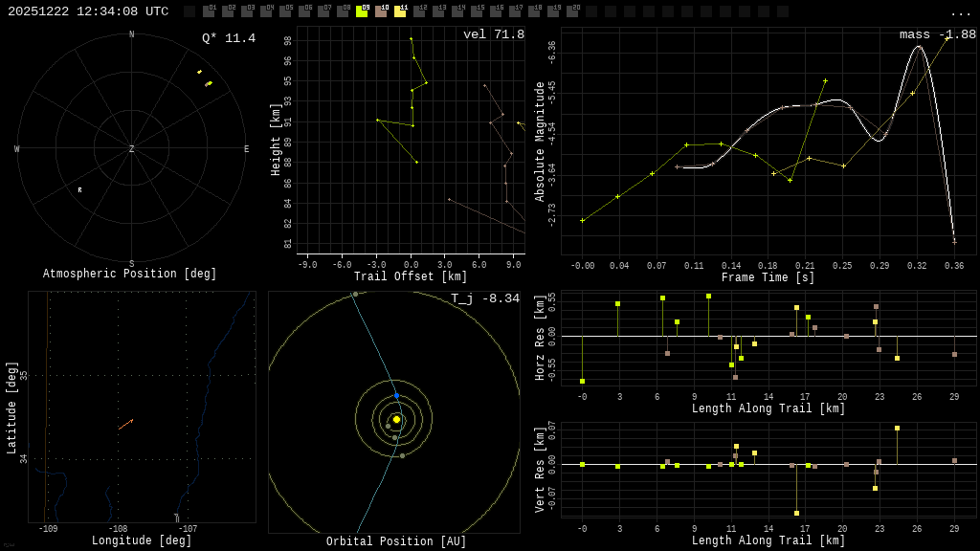The width and height of the screenshot is (980, 551).
Task: Click the vel 71.8 readout
Action: click(x=494, y=34)
